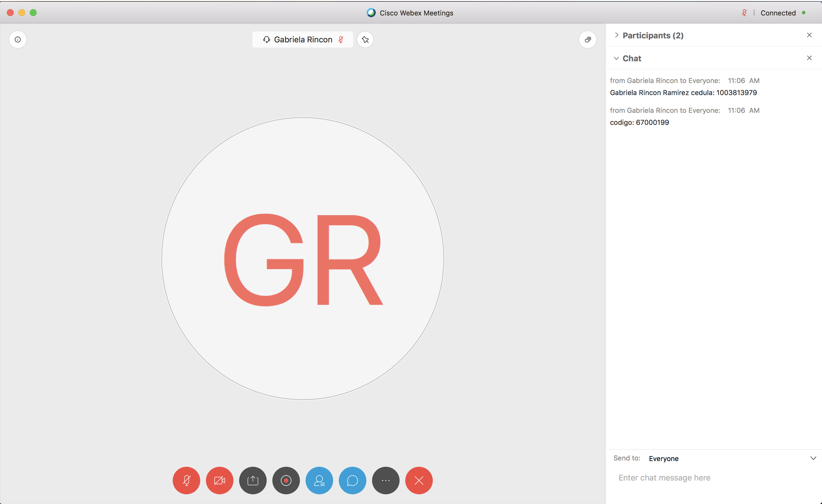This screenshot has width=822, height=504.
Task: End the meeting with the red X button
Action: [x=419, y=480]
